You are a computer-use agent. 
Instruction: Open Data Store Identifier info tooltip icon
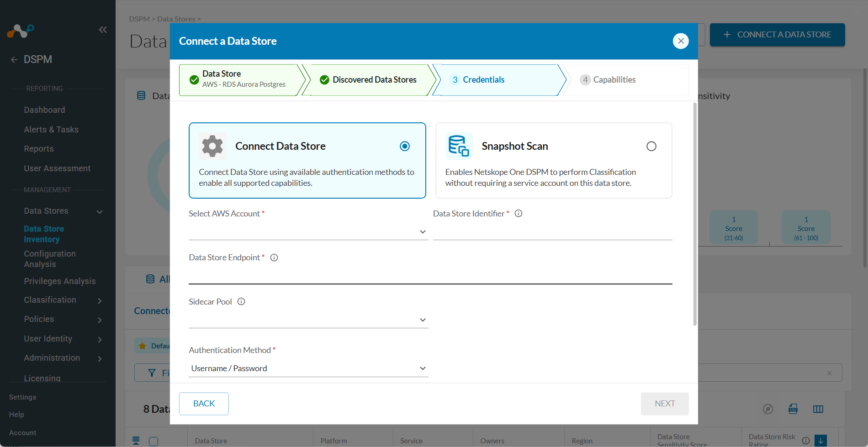(x=519, y=213)
